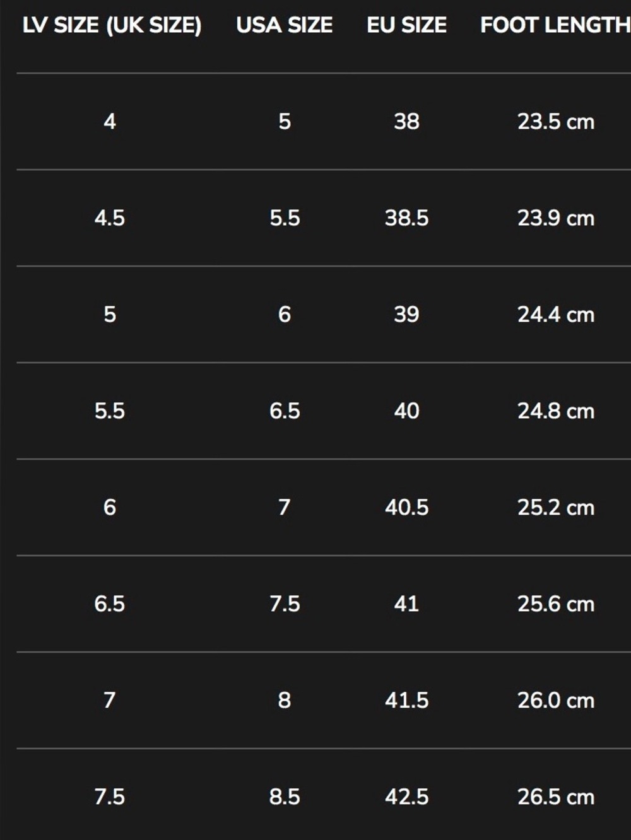
Task: Click the USA size 6.5 cell
Action: coord(285,411)
